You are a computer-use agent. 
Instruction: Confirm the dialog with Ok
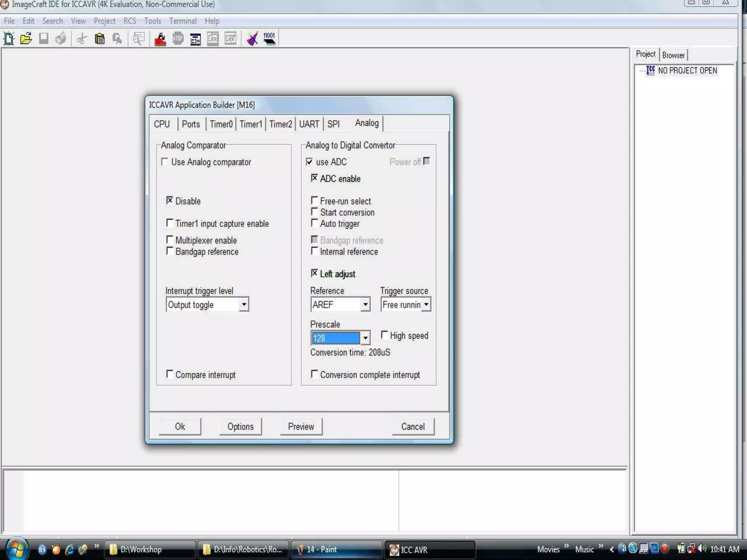(x=180, y=427)
